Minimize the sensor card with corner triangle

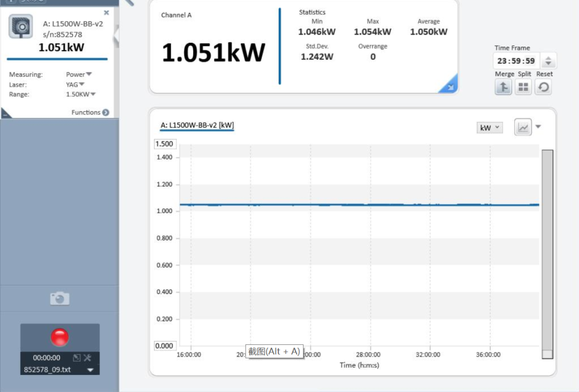click(5, 113)
